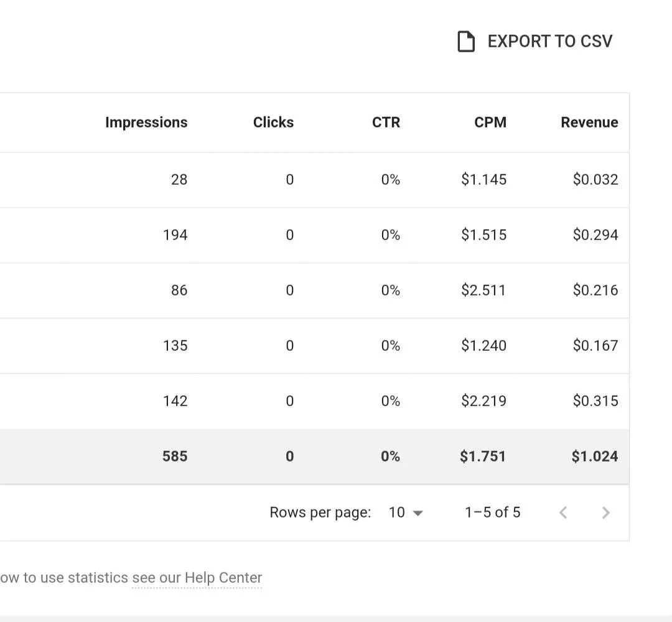Sort by Clicks column header
672x622 pixels.
coord(273,122)
